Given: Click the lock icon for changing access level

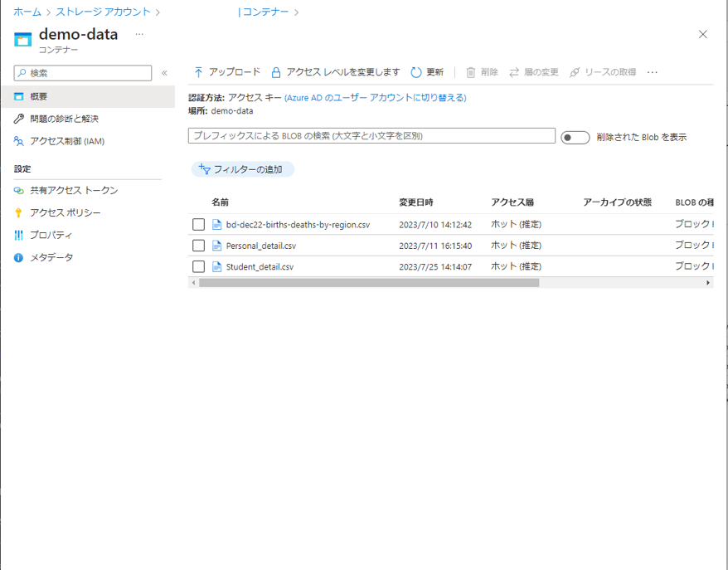Looking at the screenshot, I should click(x=276, y=72).
